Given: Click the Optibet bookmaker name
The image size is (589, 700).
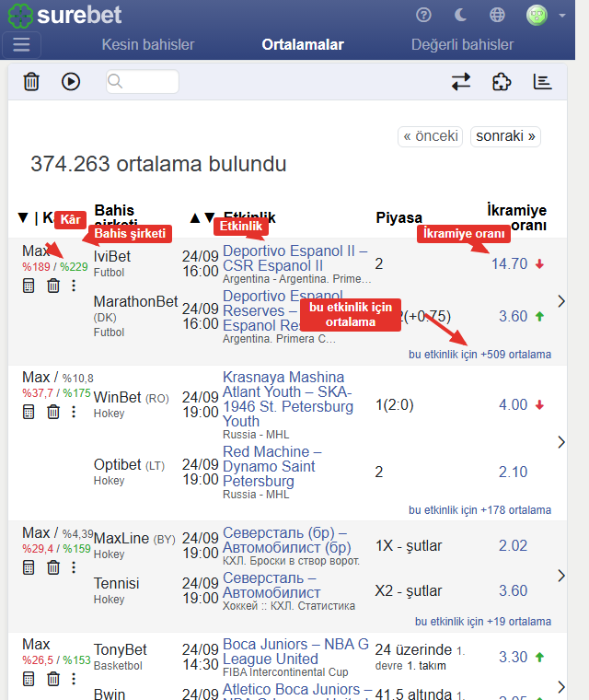Looking at the screenshot, I should tap(118, 465).
